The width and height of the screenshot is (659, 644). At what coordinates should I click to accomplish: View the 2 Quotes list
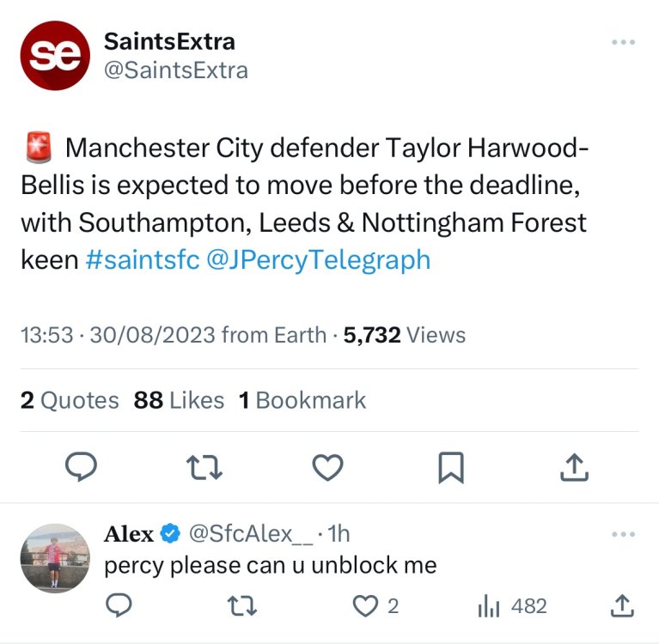69,400
